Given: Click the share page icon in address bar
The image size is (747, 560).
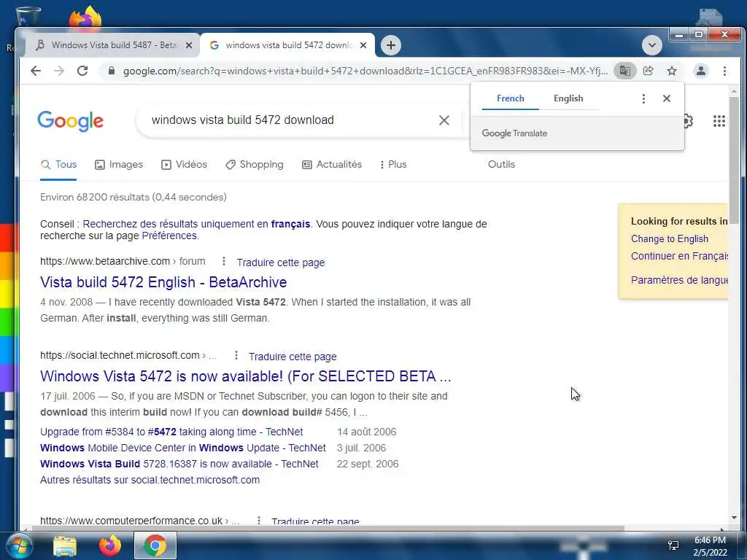Looking at the screenshot, I should [648, 71].
